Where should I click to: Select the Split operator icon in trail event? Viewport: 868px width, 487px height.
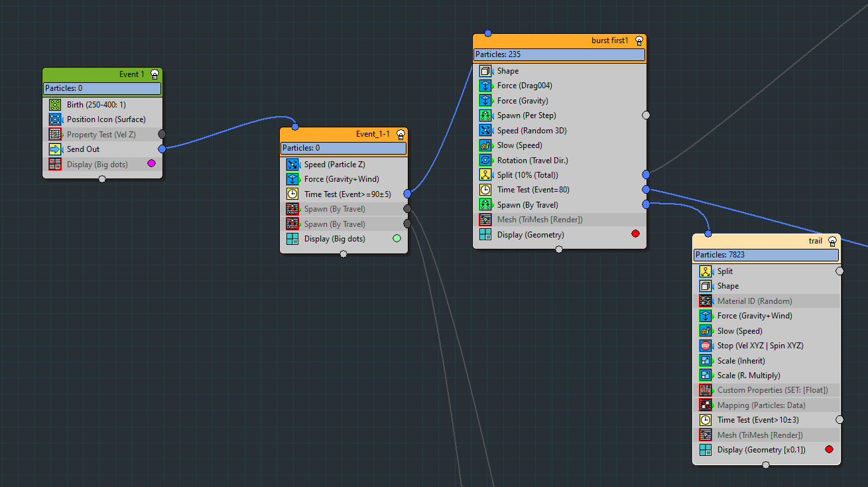pos(706,271)
